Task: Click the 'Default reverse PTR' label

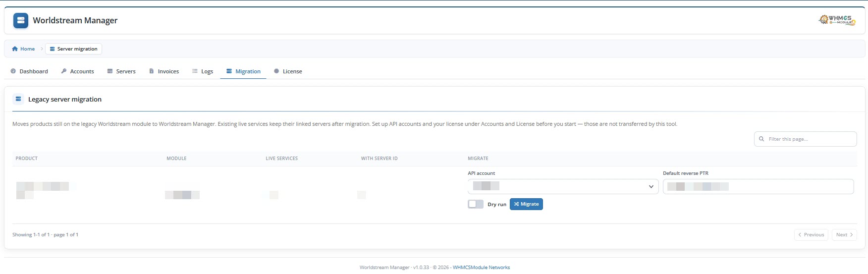Action: [686, 173]
